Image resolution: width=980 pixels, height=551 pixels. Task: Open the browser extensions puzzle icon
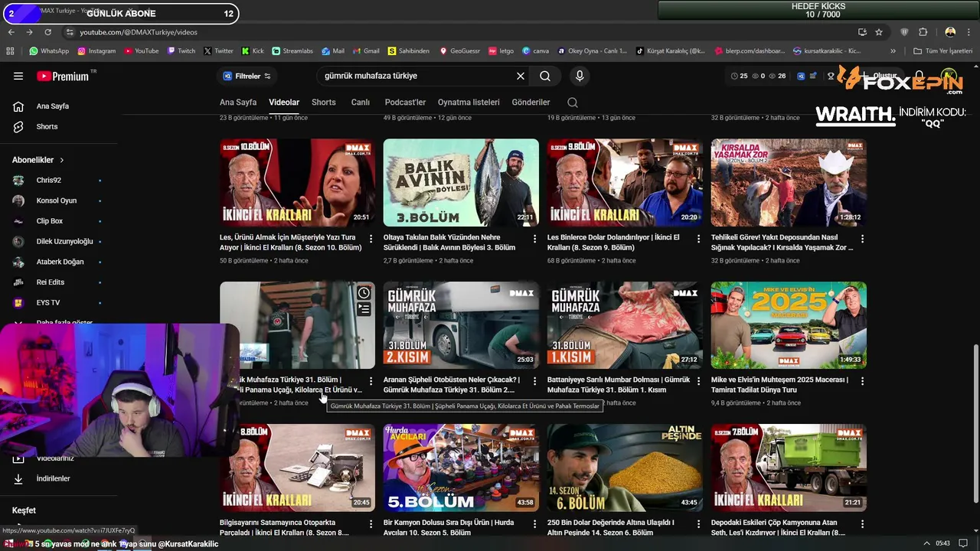(923, 32)
